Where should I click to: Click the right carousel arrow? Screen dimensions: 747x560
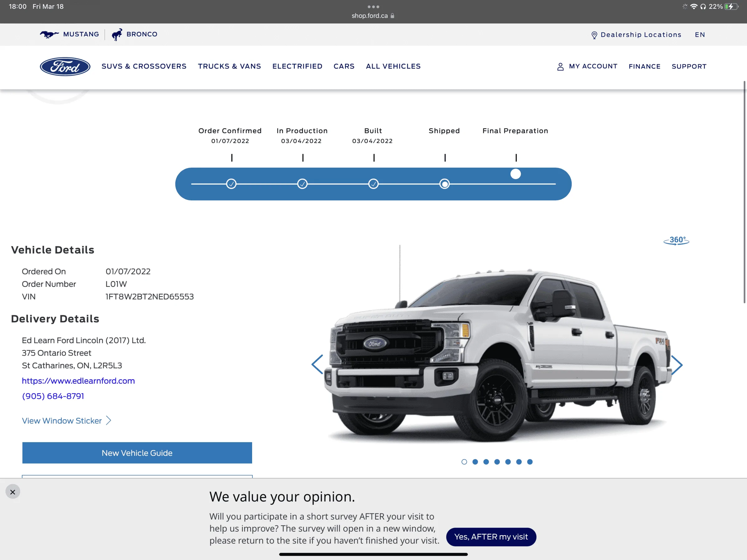click(677, 365)
